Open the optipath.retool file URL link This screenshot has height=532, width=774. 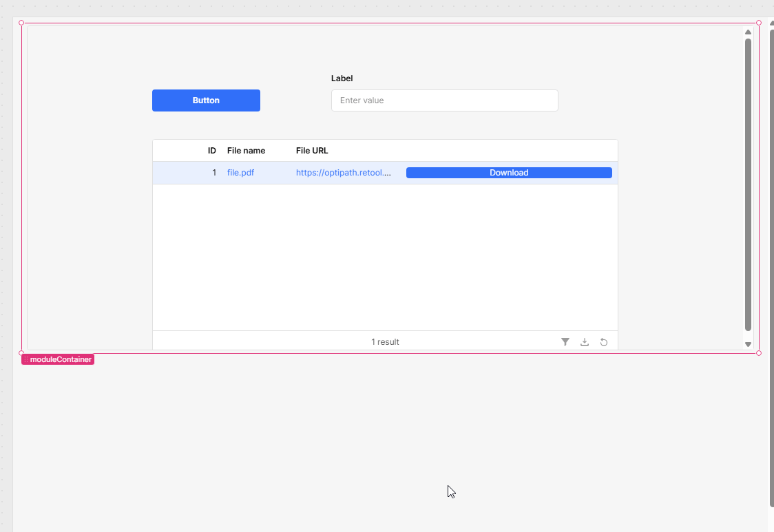[x=344, y=173]
